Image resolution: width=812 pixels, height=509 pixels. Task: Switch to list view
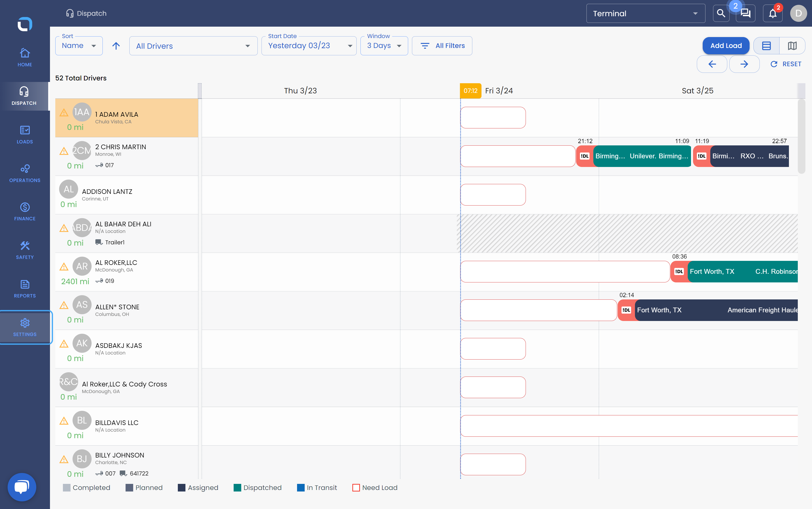766,46
